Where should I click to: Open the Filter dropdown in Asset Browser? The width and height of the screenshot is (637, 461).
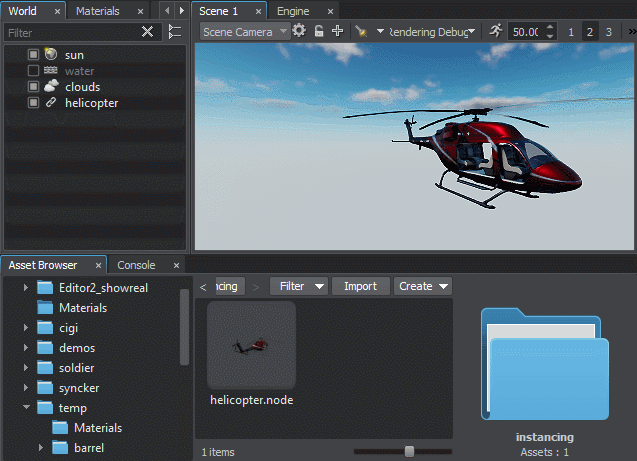tap(299, 286)
